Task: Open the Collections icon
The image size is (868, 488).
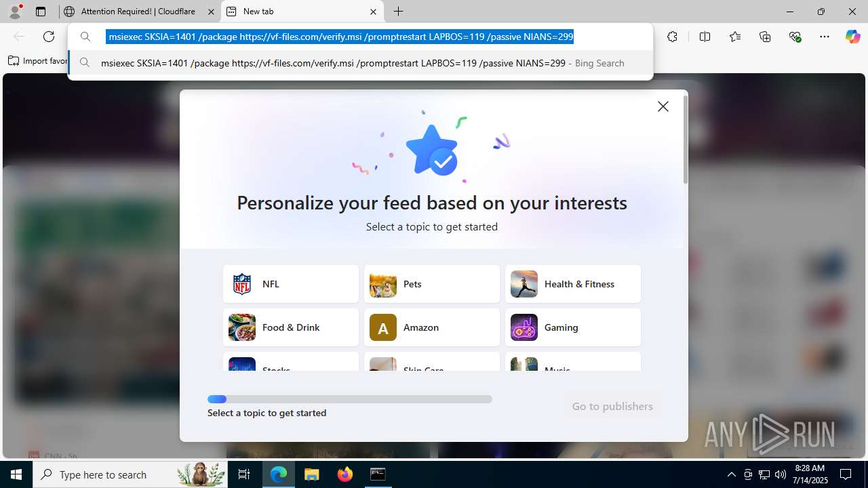Action: coord(765,37)
